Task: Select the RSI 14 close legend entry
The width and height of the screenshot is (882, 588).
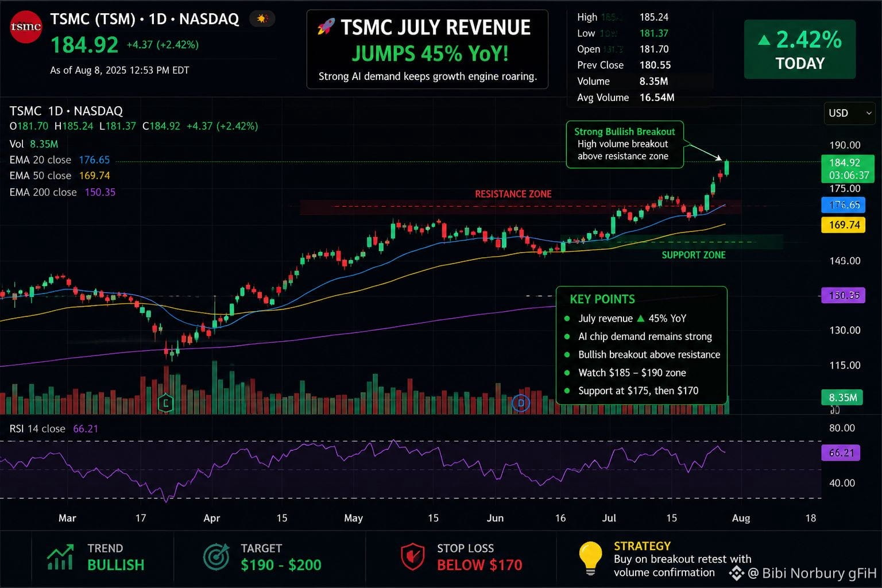Action: coord(53,429)
